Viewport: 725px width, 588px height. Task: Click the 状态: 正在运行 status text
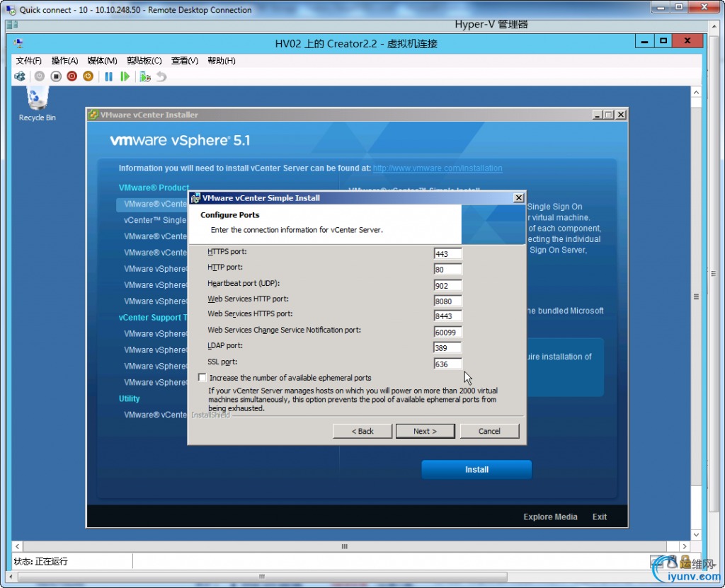click(40, 561)
